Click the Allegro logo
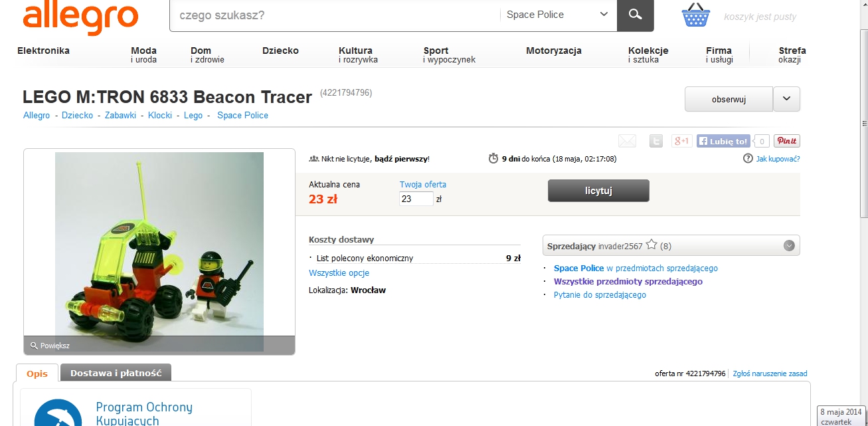Image resolution: width=868 pixels, height=426 pixels. click(80, 17)
